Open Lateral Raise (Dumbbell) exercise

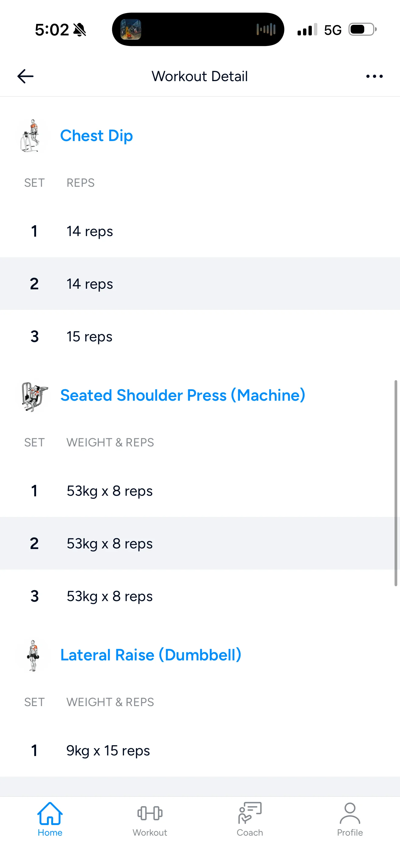point(151,655)
